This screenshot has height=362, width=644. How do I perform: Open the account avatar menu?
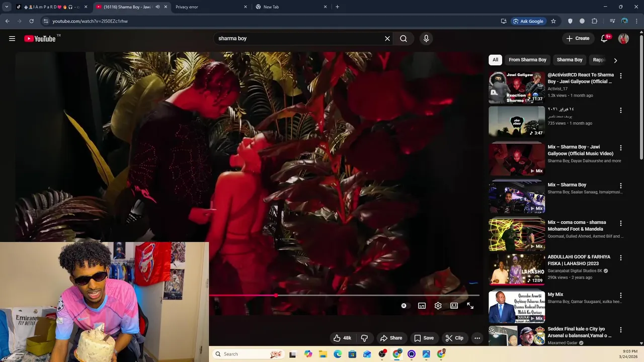(623, 39)
